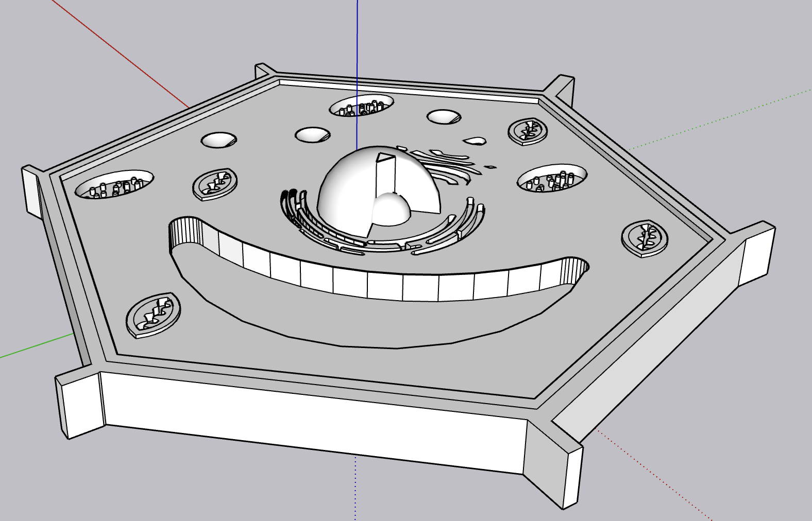Image resolution: width=812 pixels, height=521 pixels.
Task: Click the small inner hemisphere inside the dome cutout
Action: [x=391, y=210]
